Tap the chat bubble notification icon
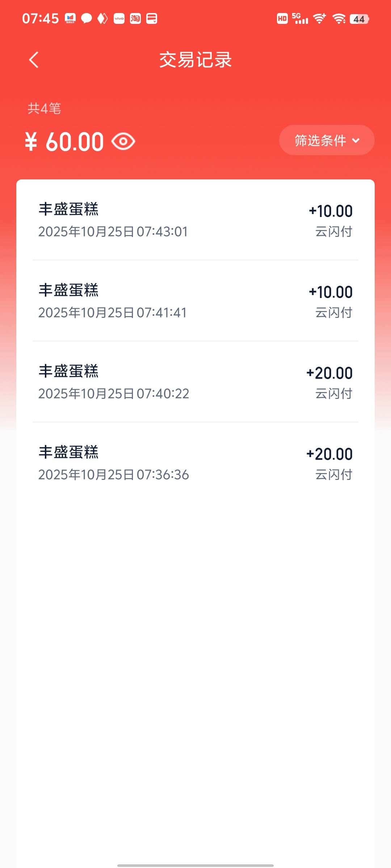The image size is (391, 868). [87, 18]
